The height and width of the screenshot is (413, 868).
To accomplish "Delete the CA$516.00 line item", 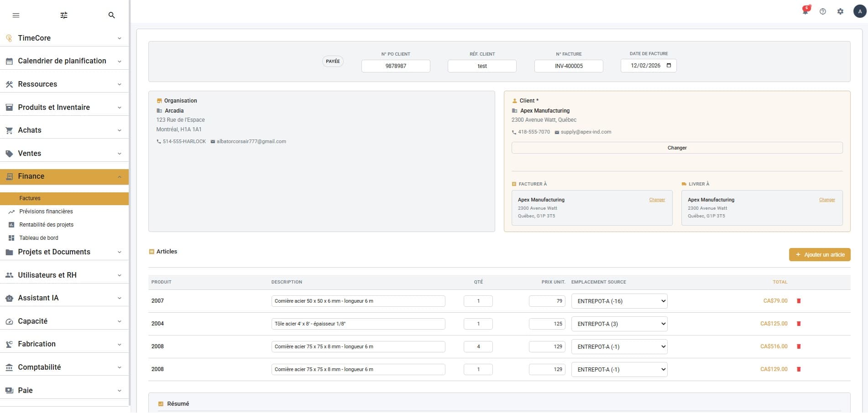I will pos(799,346).
